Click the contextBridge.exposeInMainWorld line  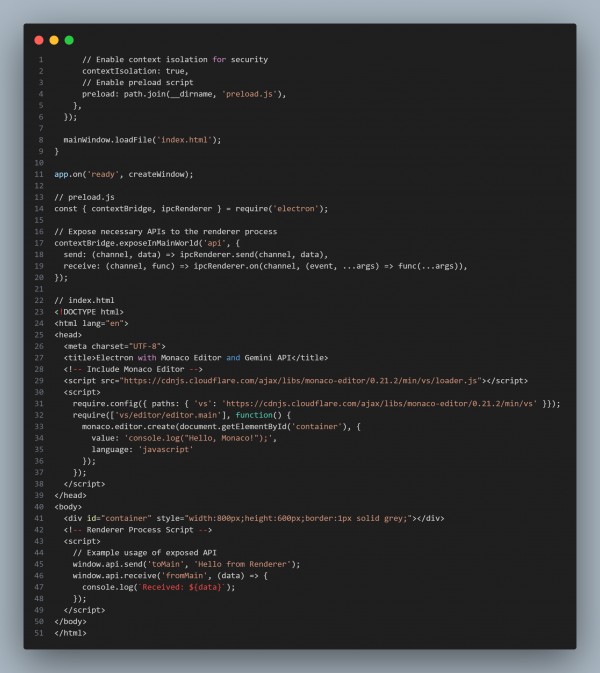pos(147,243)
